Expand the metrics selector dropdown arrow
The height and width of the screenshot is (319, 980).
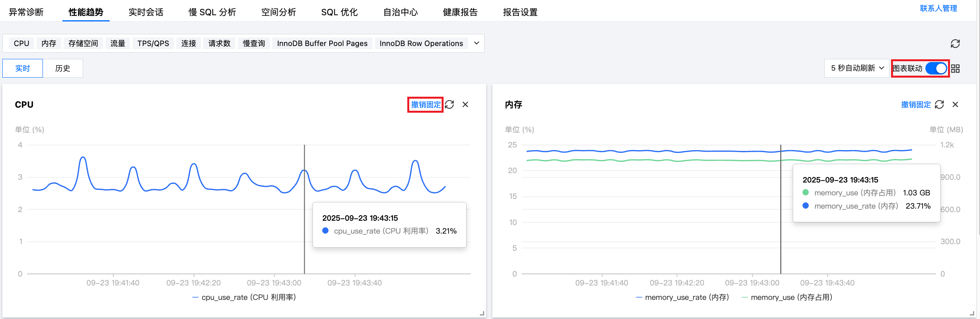tap(476, 43)
